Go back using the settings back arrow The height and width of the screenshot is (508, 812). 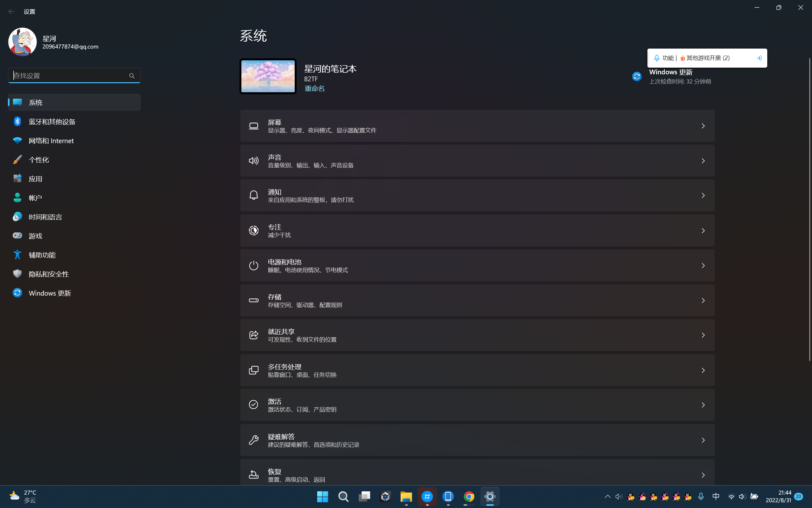click(x=11, y=11)
